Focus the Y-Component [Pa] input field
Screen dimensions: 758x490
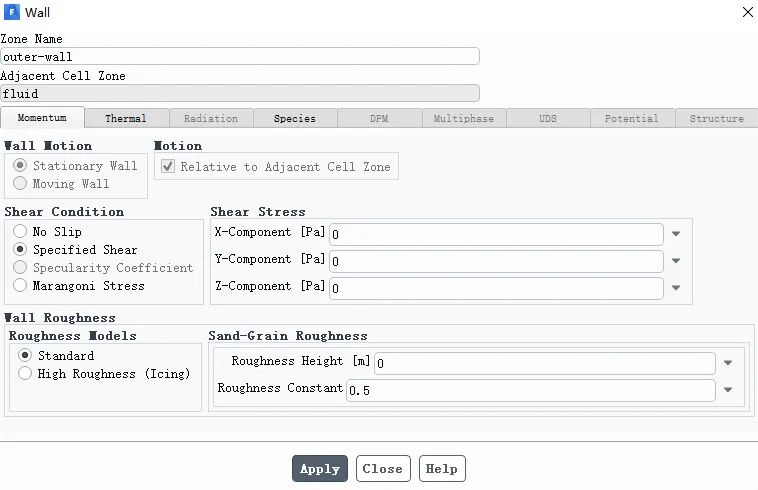point(496,261)
